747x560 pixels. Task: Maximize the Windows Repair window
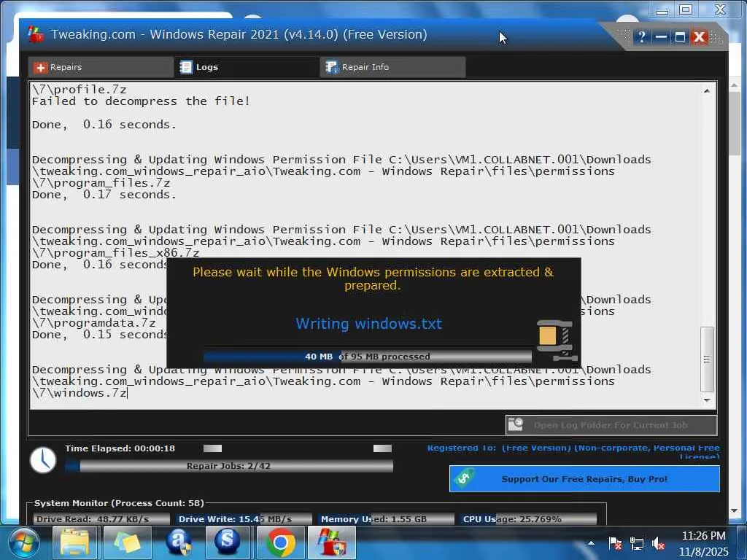(680, 36)
